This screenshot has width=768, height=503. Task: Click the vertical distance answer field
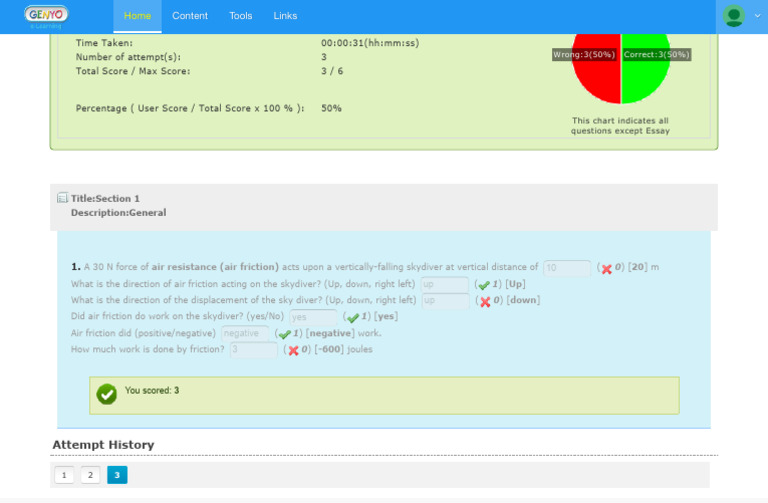(567, 268)
